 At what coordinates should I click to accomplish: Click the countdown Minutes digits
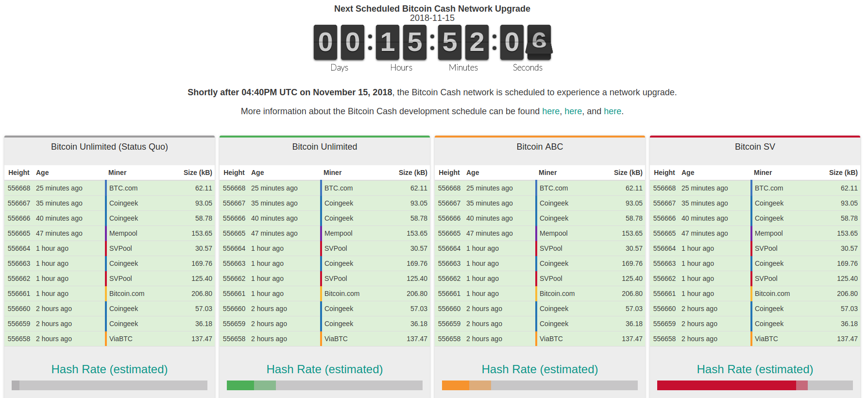pyautogui.click(x=463, y=42)
